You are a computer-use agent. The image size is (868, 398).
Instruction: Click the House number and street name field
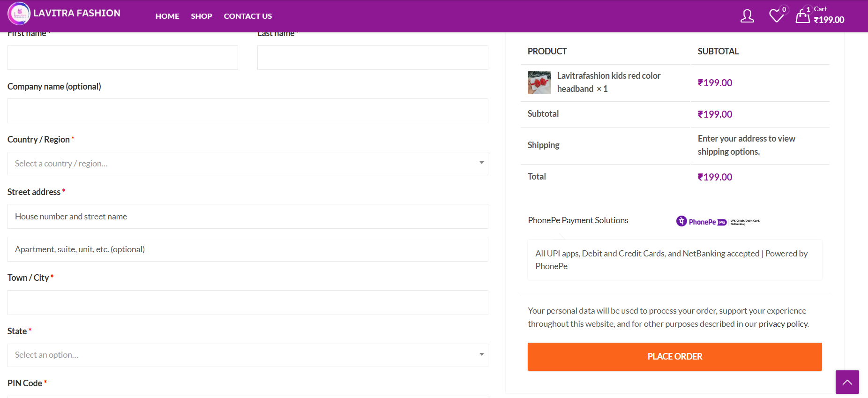pyautogui.click(x=247, y=217)
